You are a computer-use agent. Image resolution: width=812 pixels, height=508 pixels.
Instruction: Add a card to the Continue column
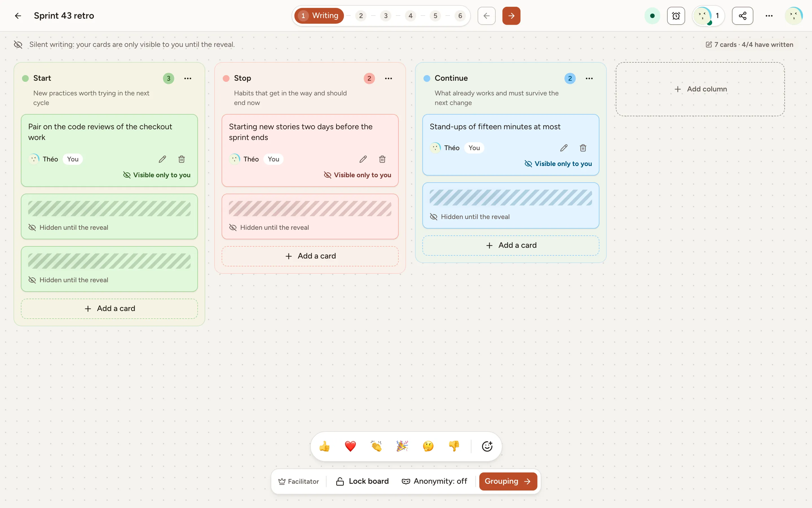[x=511, y=245]
